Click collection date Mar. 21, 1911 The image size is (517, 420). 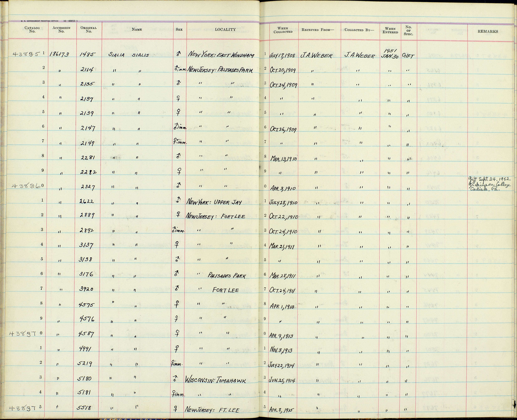pyautogui.click(x=282, y=246)
